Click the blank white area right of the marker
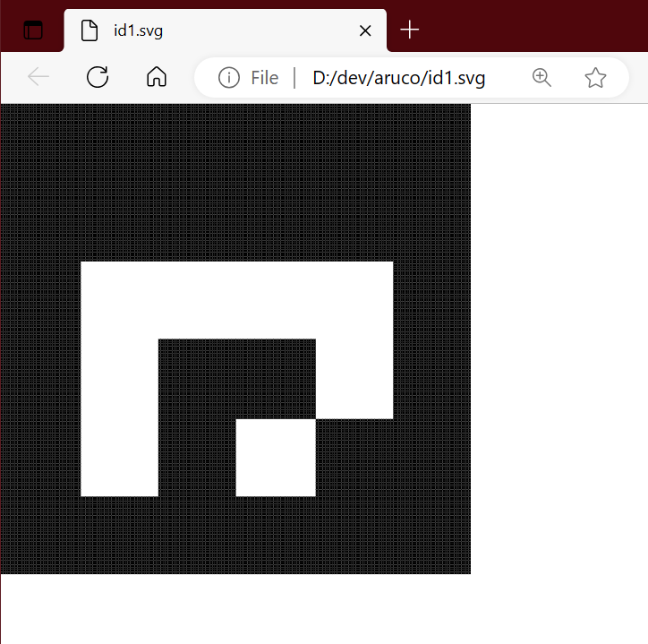The height and width of the screenshot is (644, 648). click(x=559, y=340)
